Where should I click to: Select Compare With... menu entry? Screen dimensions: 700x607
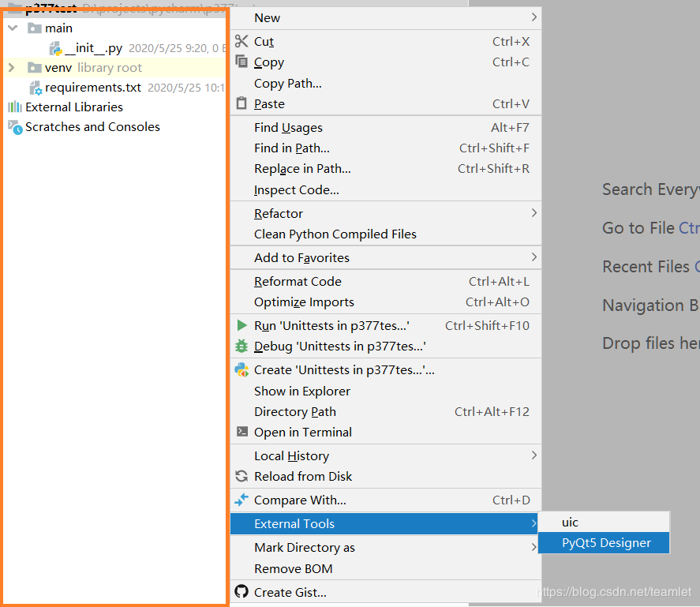tap(386, 500)
